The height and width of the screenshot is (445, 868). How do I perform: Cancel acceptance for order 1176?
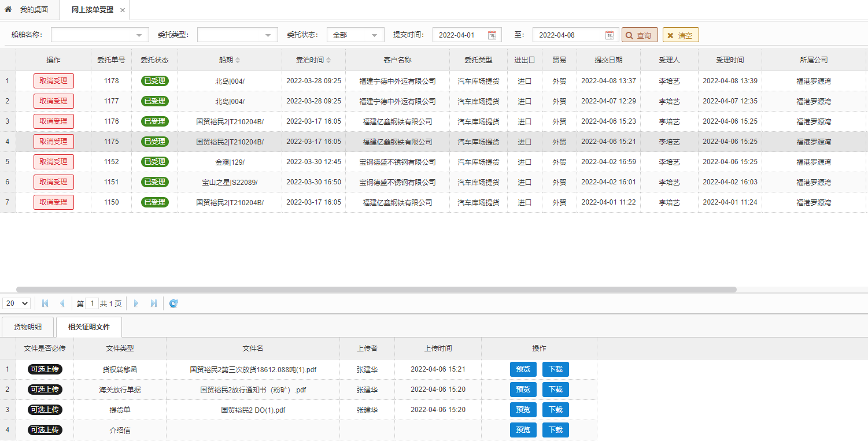click(x=54, y=121)
